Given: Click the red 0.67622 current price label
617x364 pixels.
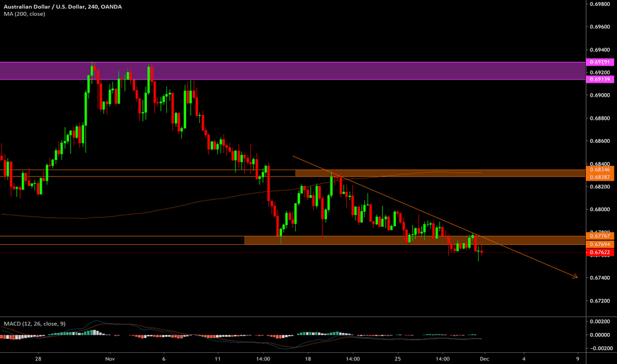Looking at the screenshot, I should [600, 253].
